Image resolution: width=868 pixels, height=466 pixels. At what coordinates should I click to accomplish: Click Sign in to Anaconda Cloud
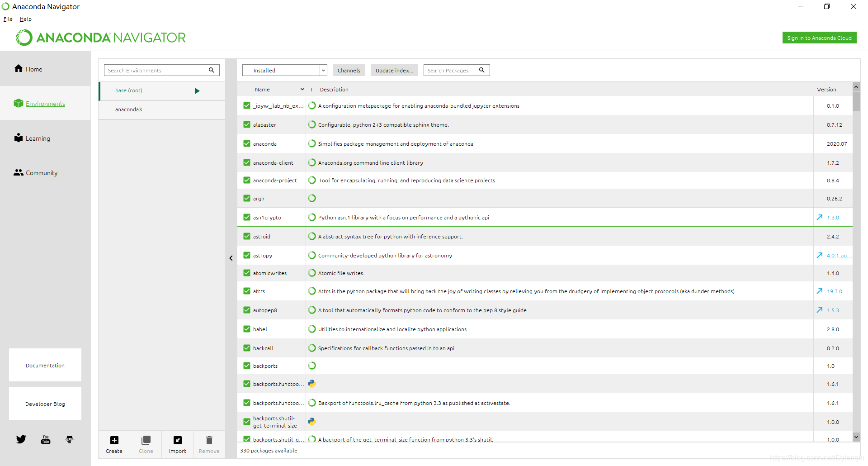coord(819,38)
